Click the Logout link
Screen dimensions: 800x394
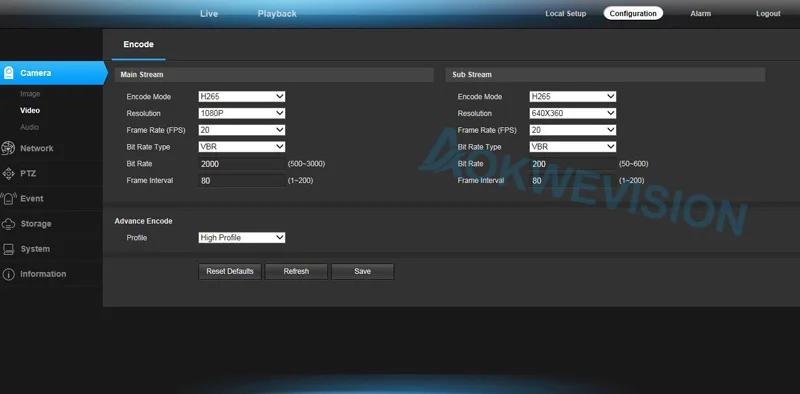point(768,14)
